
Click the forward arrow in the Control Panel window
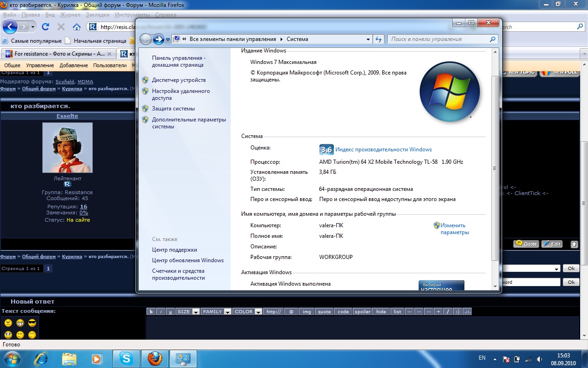point(158,39)
